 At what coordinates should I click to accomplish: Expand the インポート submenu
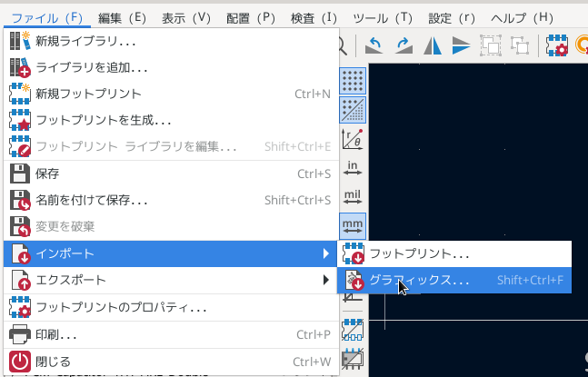click(171, 253)
